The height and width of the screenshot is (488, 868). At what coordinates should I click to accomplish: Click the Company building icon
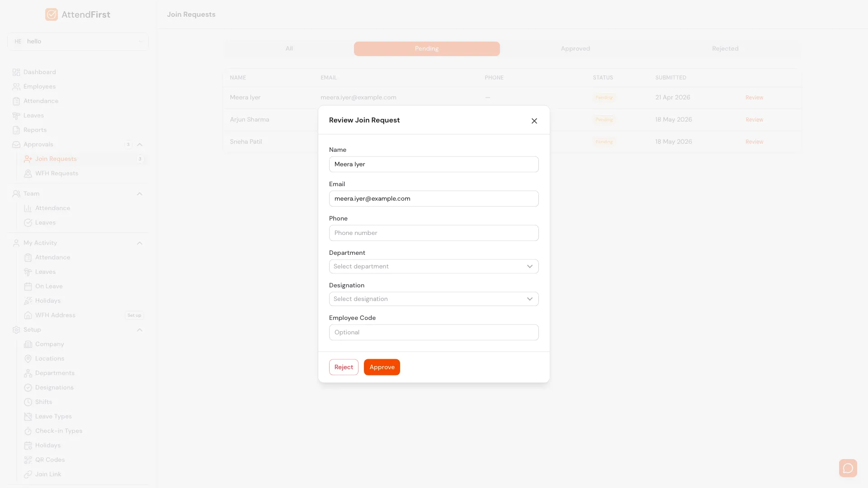[x=28, y=344]
